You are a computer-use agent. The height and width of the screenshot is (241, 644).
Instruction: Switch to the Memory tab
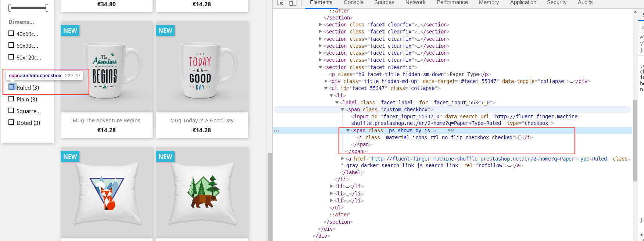tap(489, 3)
